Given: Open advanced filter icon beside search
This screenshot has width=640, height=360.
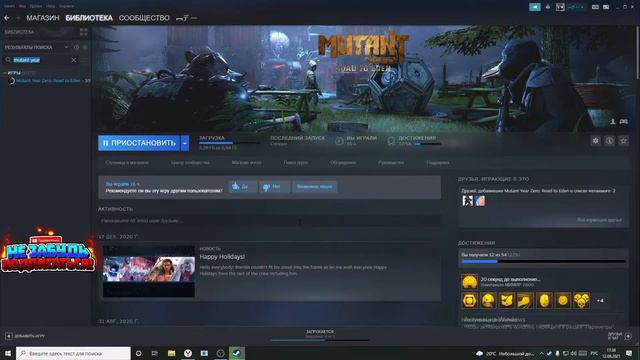Looking at the screenshot, I should click(x=84, y=60).
